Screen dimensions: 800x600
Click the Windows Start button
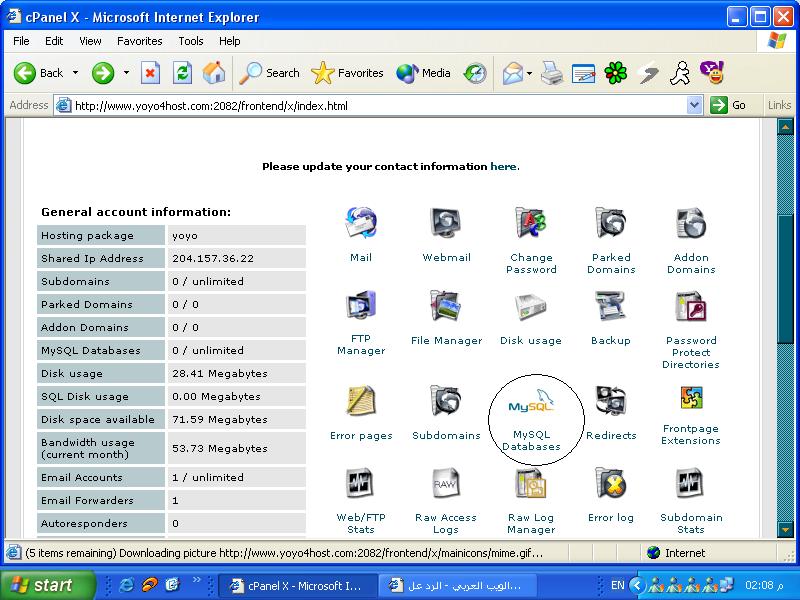(47, 585)
